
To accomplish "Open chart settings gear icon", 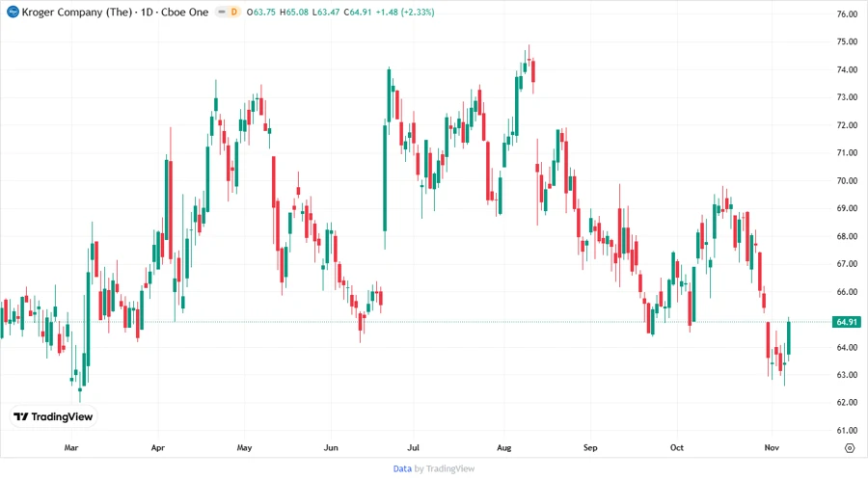I will [x=850, y=448].
